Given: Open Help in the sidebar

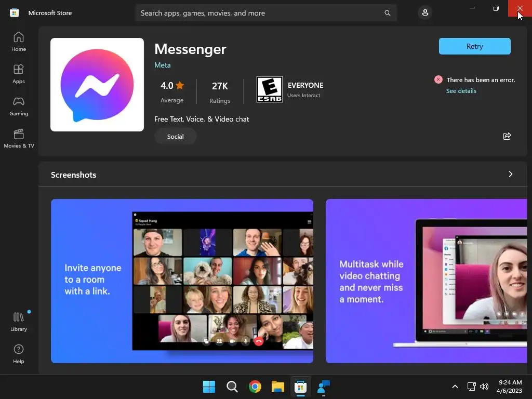Looking at the screenshot, I should point(19,354).
